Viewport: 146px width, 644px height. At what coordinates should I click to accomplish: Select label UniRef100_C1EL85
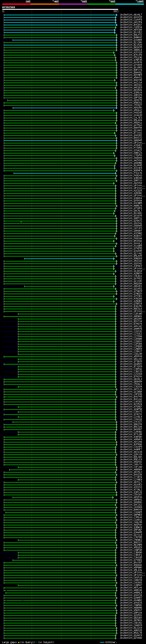[x=131, y=354]
